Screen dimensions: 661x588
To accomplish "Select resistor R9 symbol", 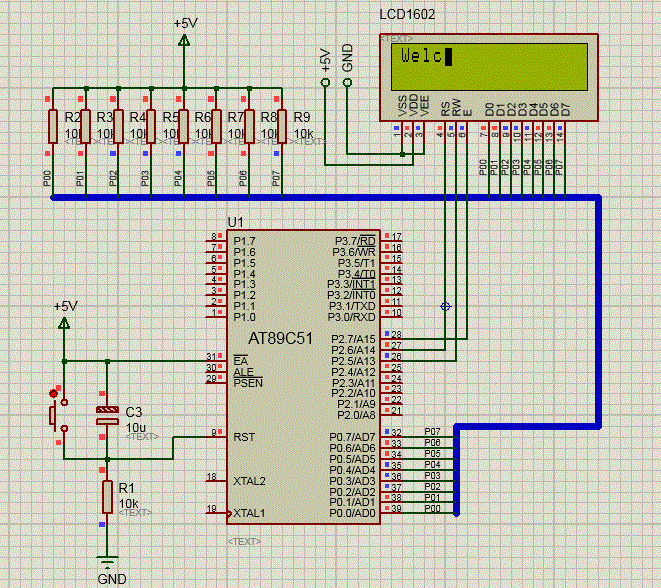I will 282,126.
